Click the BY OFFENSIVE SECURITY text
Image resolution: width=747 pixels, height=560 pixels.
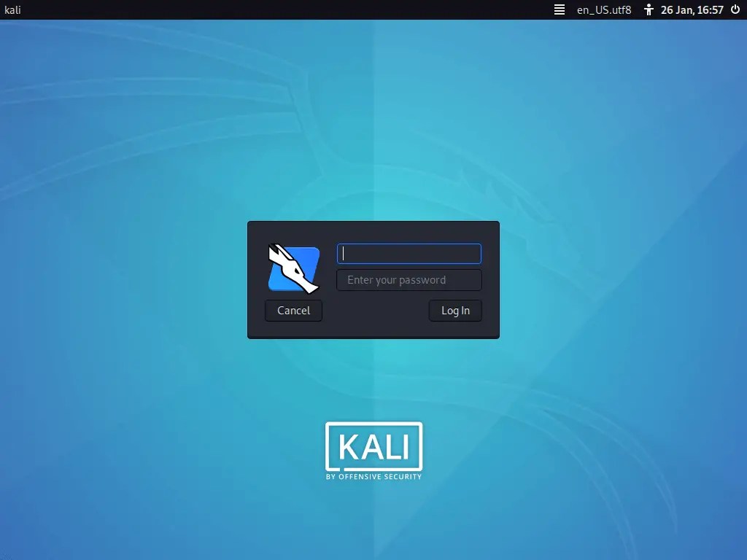tap(373, 478)
